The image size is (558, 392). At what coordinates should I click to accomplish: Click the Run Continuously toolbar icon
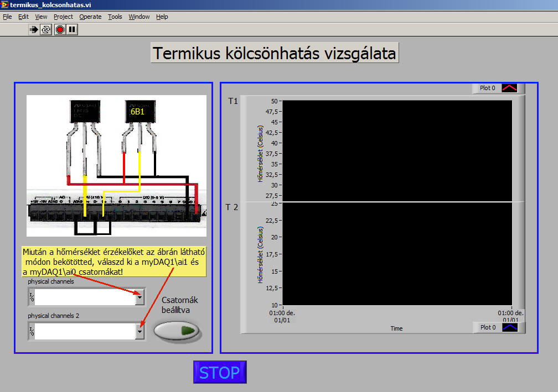(x=46, y=29)
